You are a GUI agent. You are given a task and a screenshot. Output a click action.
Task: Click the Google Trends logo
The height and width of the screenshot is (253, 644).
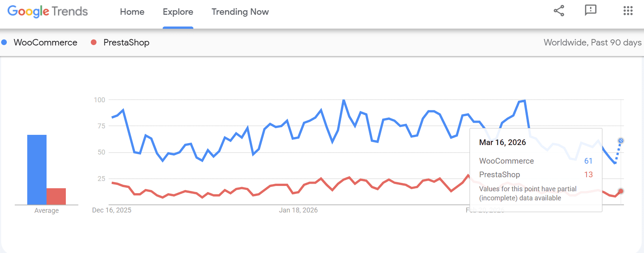[48, 12]
